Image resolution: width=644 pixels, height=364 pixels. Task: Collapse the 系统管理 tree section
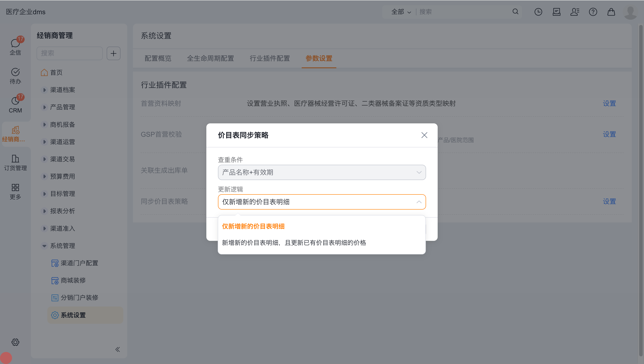[x=44, y=246]
